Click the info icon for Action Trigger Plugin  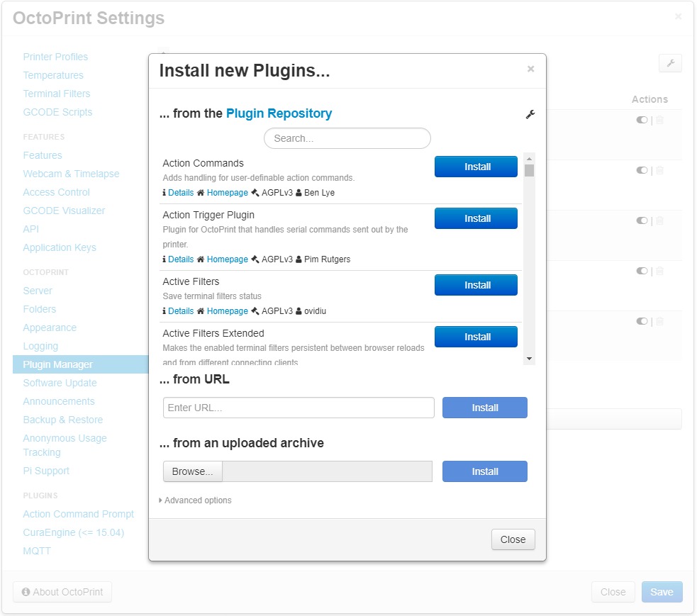164,259
